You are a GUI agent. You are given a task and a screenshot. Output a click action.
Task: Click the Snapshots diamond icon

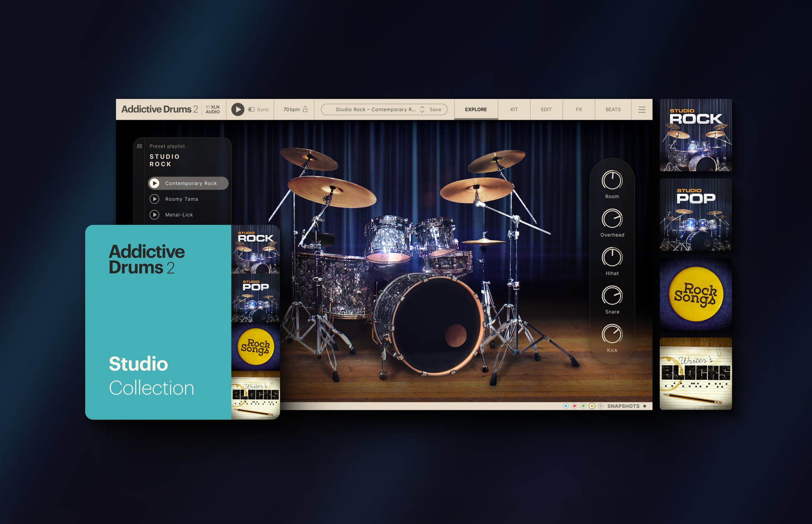pos(645,406)
